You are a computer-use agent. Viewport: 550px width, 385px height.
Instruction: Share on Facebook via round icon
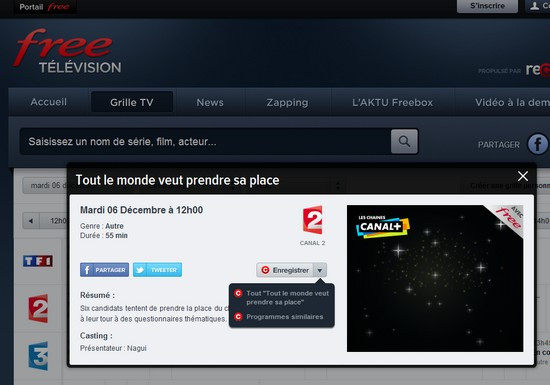[538, 144]
